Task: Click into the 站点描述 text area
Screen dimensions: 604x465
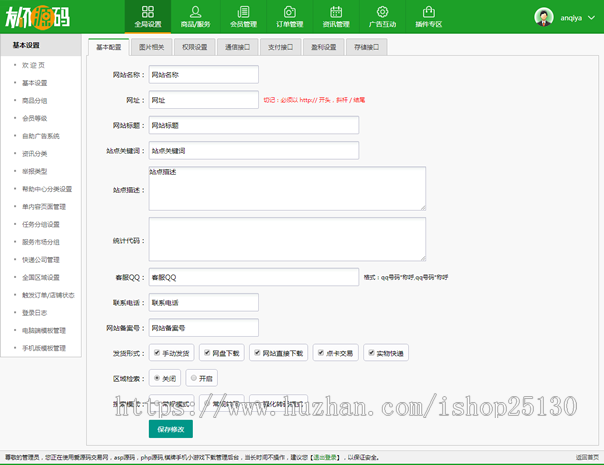Action: [287, 188]
